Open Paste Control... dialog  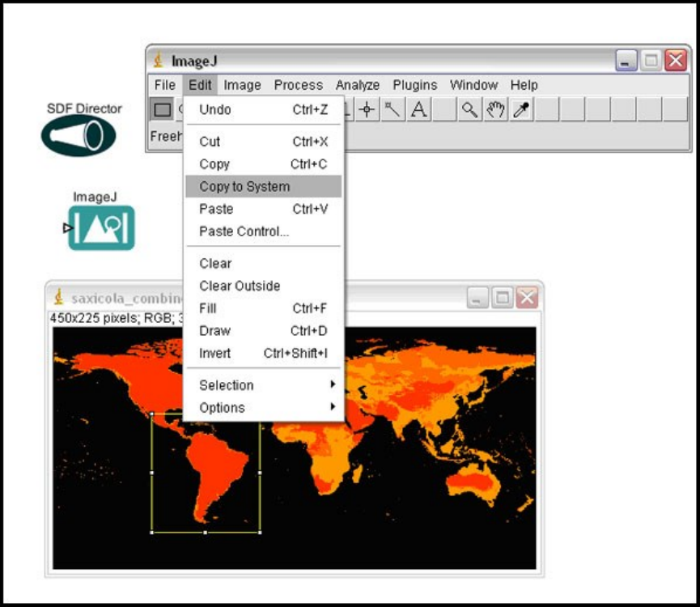click(x=263, y=231)
